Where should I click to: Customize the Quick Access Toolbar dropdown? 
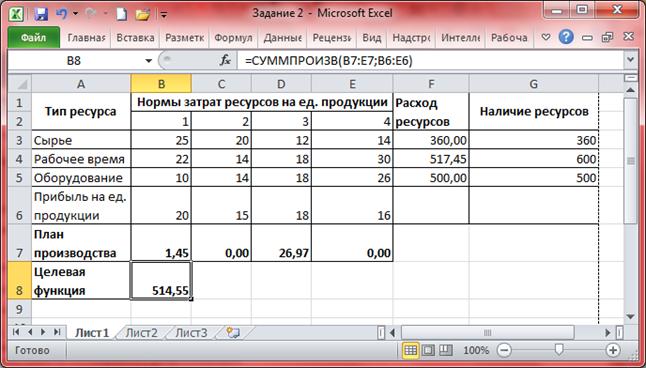point(164,16)
